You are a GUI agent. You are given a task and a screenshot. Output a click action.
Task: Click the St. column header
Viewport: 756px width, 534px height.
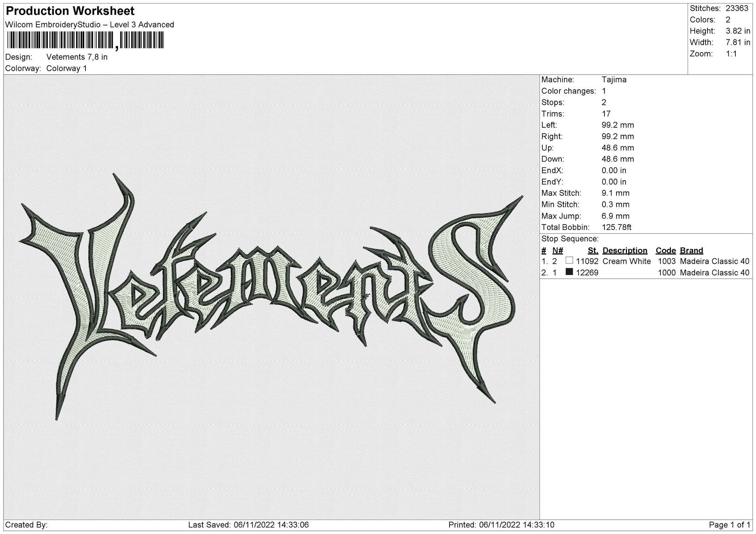(593, 250)
